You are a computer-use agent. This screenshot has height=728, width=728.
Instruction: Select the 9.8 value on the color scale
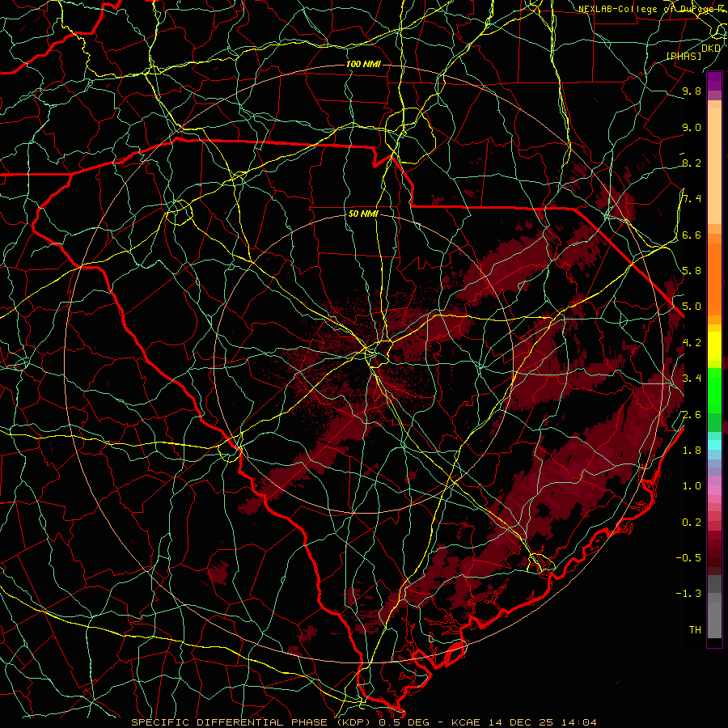[x=692, y=91]
